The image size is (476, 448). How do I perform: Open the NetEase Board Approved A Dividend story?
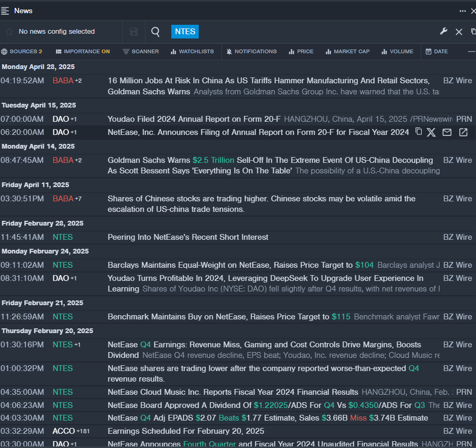click(266, 405)
